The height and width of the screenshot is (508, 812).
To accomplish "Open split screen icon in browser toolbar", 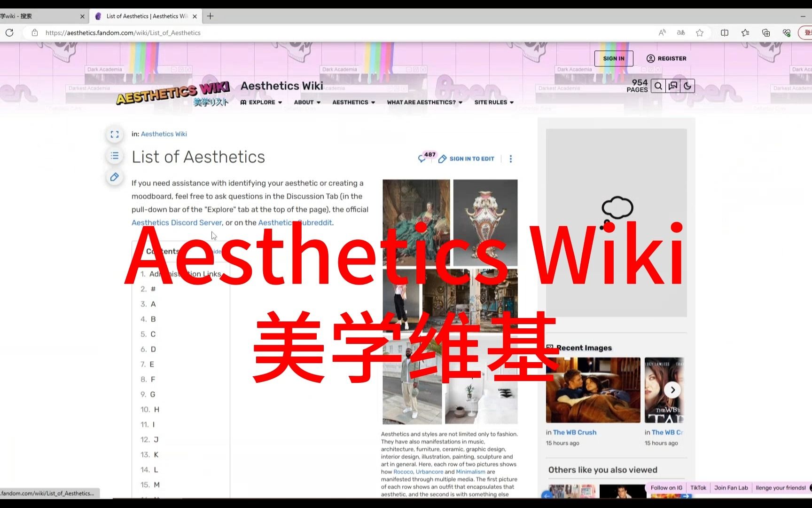I will click(x=725, y=32).
